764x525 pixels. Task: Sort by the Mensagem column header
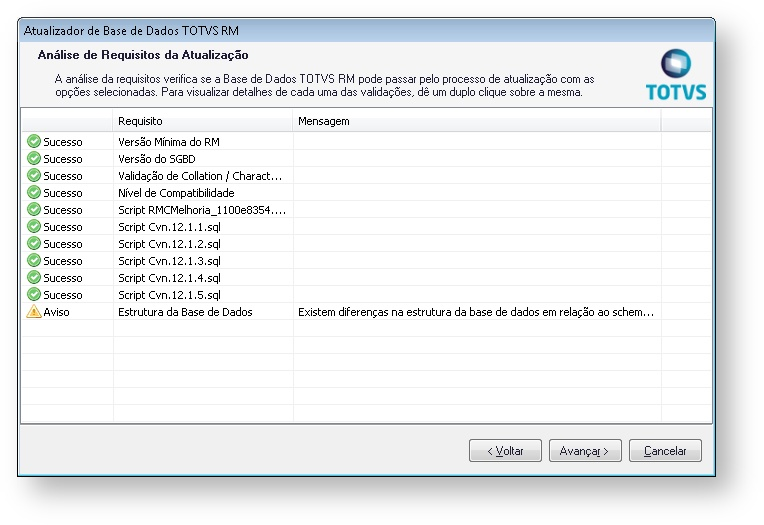tap(477, 121)
